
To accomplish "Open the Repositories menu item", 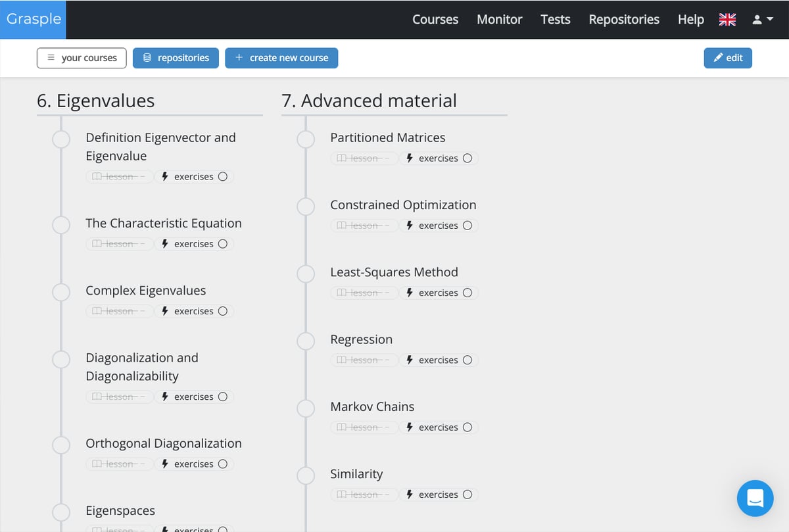I will click(x=623, y=20).
